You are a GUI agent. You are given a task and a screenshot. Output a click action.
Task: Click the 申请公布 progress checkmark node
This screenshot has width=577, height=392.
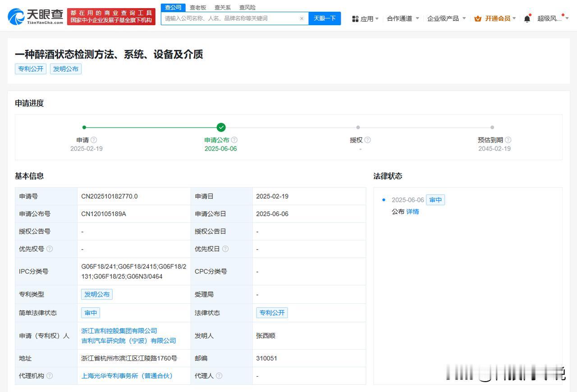pyautogui.click(x=221, y=128)
